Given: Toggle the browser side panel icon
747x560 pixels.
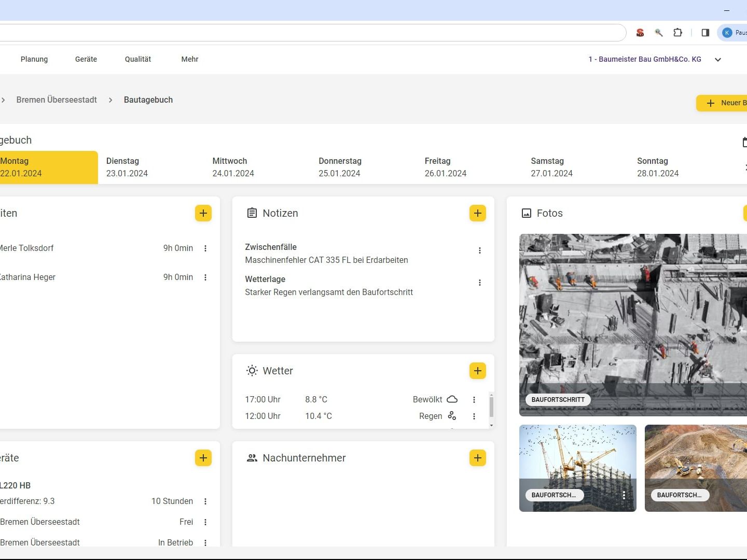Looking at the screenshot, I should pyautogui.click(x=706, y=33).
